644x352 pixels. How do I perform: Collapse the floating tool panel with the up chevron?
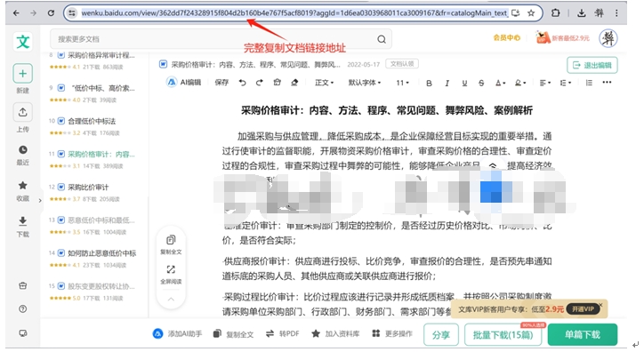tap(171, 300)
